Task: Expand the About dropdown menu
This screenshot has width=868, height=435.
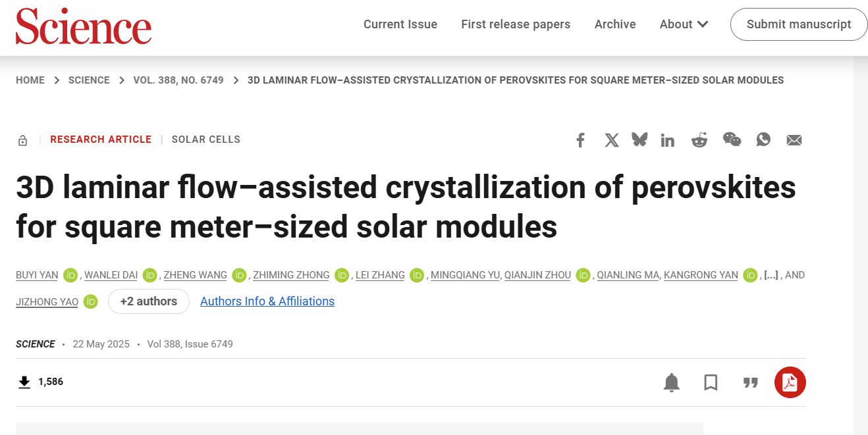Action: pos(684,24)
